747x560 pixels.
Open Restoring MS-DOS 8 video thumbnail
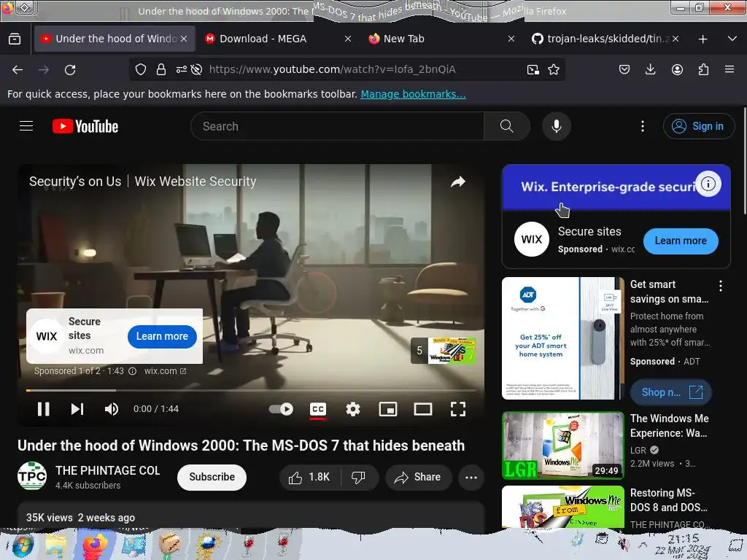coord(563,507)
